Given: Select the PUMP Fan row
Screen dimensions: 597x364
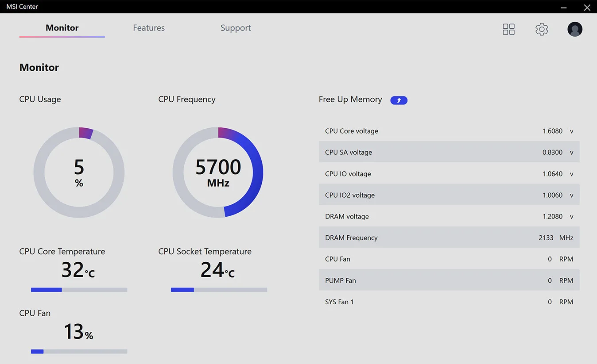Looking at the screenshot, I should 449,280.
